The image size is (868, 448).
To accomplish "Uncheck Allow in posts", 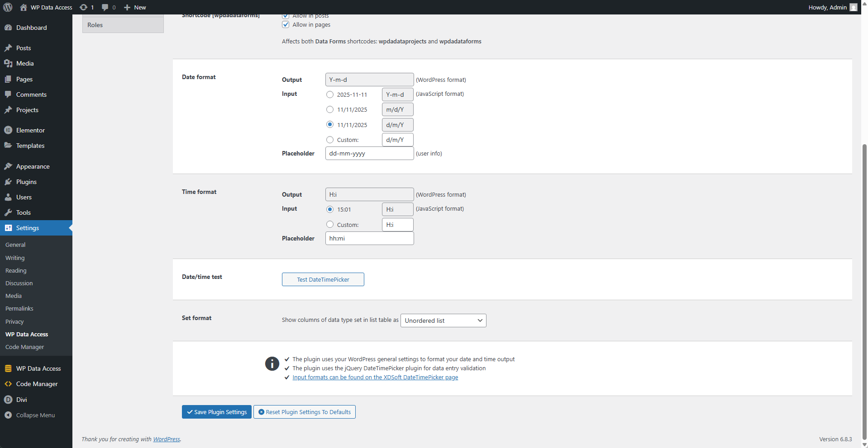I will 286,15.
